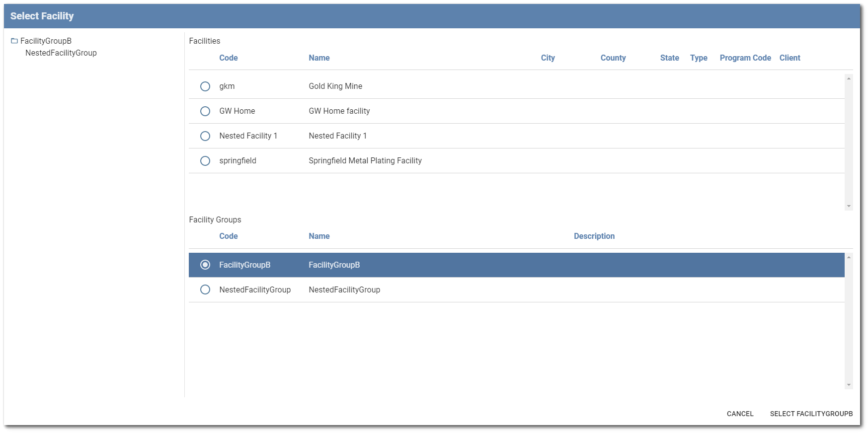Image resolution: width=868 pixels, height=433 pixels.
Task: Sort facilities by State column
Action: coord(670,58)
